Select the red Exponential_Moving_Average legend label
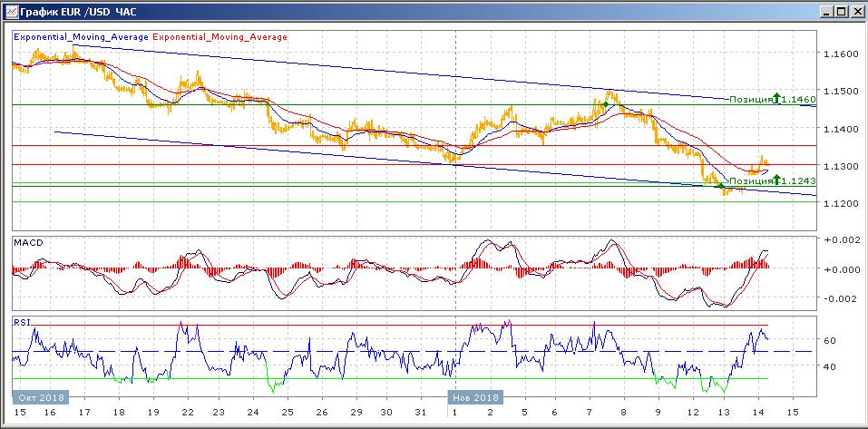The width and height of the screenshot is (868, 429). (x=220, y=37)
